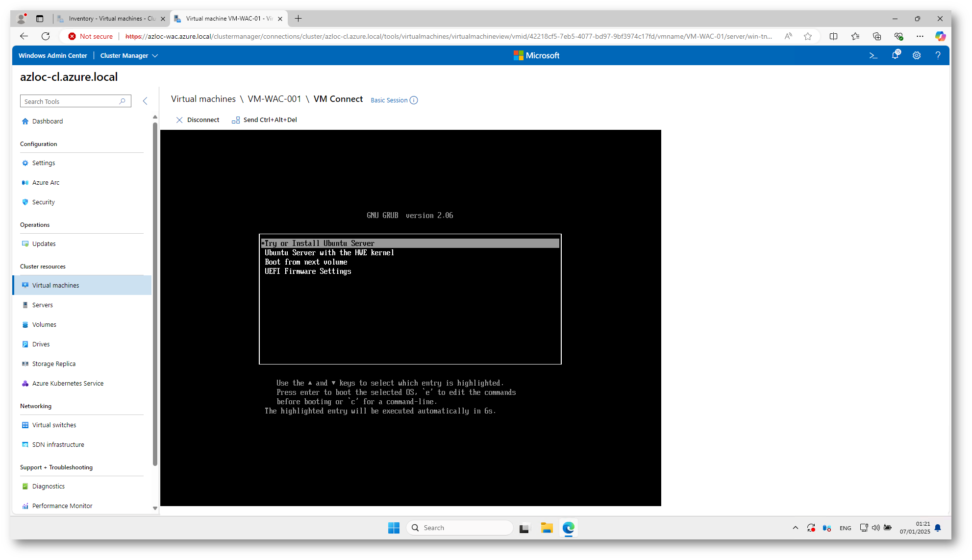Switch to Inventory - Virtual machines tab
Screen dimensions: 972x560
112,19
